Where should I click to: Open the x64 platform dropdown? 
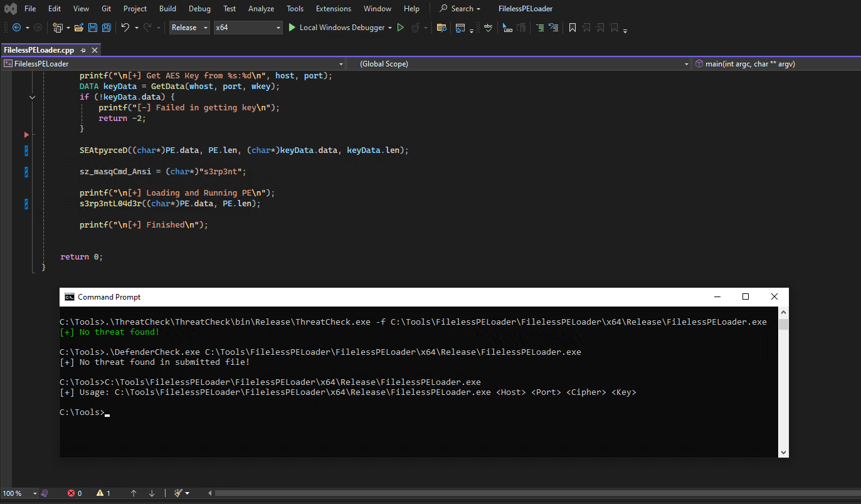(x=248, y=28)
